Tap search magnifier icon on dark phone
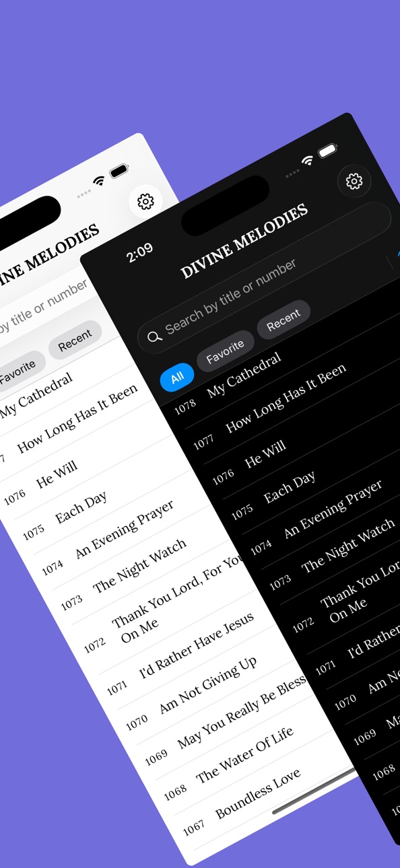The height and width of the screenshot is (868, 400). coord(155,336)
